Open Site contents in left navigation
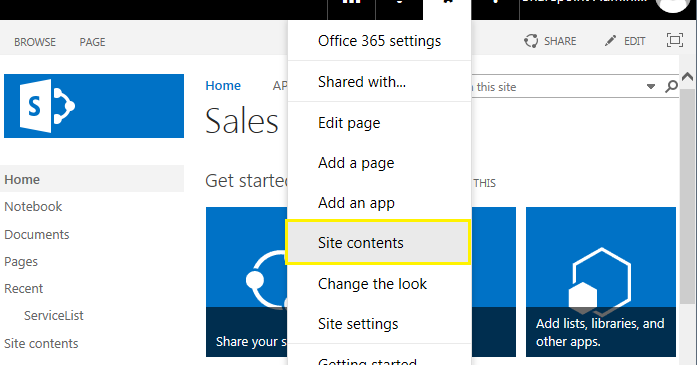 point(41,343)
